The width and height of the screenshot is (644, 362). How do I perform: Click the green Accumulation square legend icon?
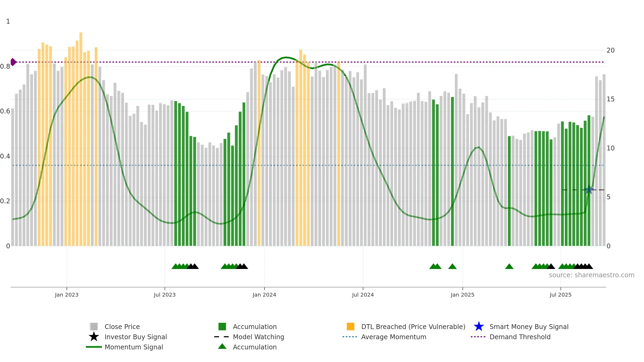click(x=222, y=326)
